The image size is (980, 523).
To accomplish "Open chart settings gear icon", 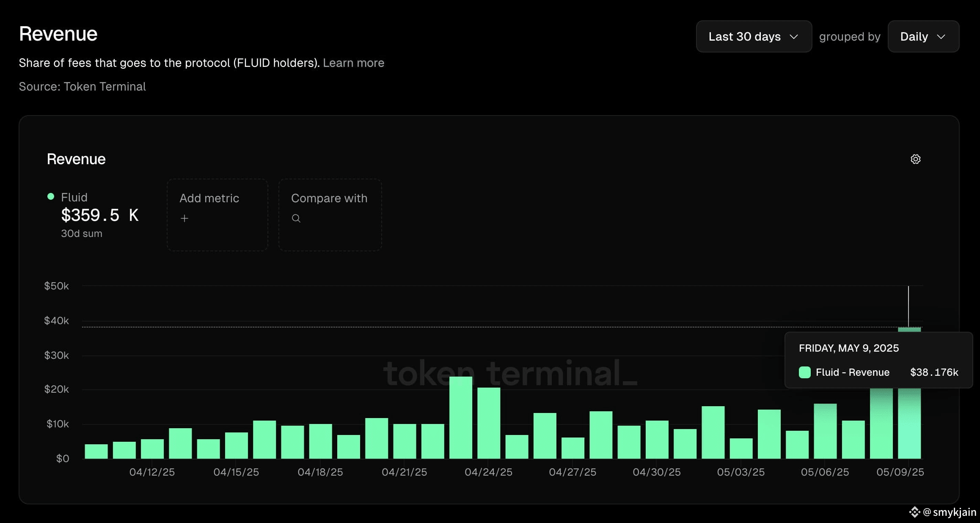I will point(915,159).
